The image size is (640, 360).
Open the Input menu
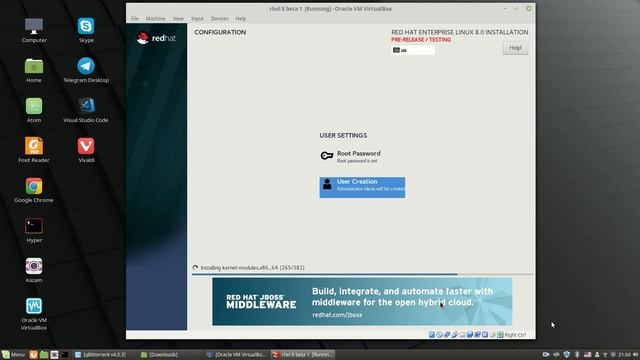point(197,19)
